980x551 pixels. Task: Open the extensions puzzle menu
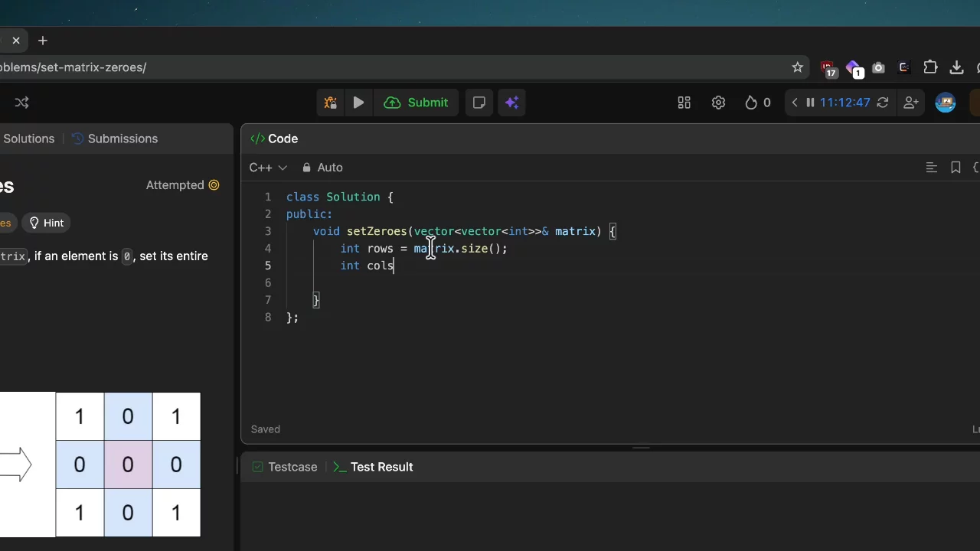(x=930, y=67)
